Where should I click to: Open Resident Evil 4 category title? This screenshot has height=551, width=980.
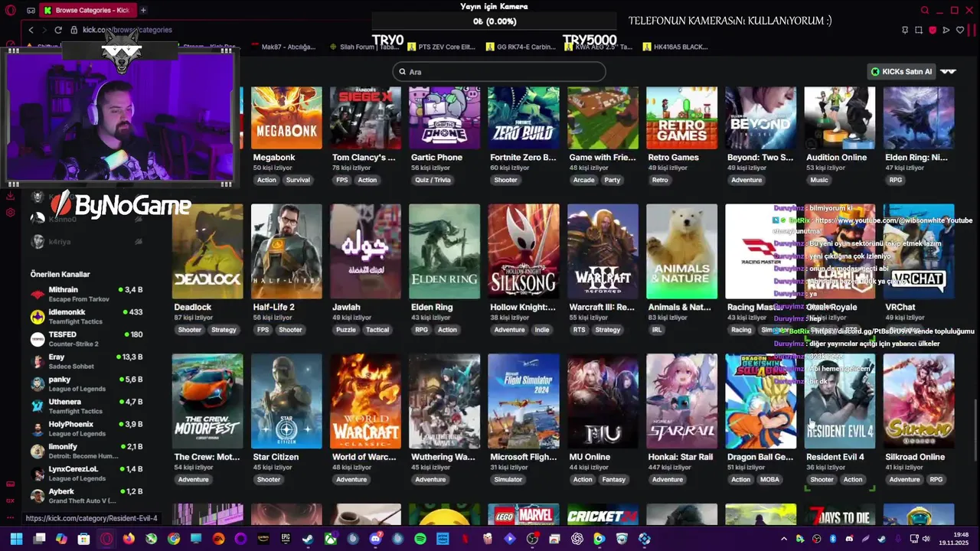(x=835, y=457)
